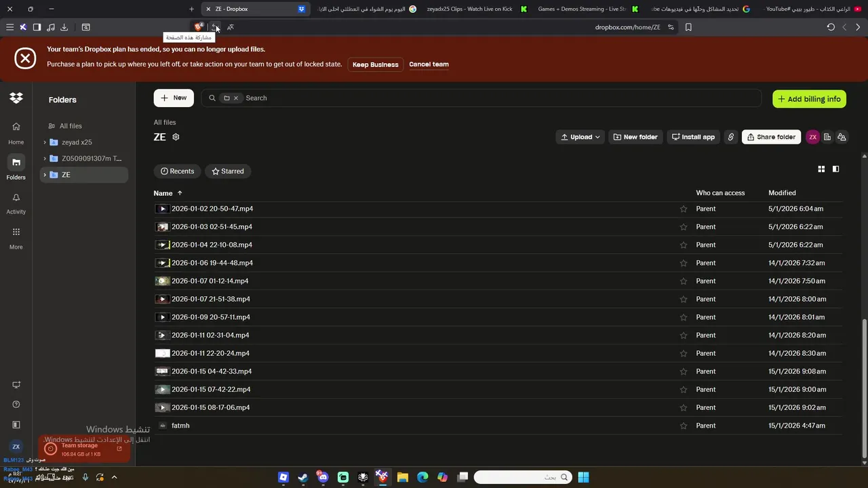Viewport: 868px width, 488px height.
Task: Open the Activity bell icon
Action: [x=16, y=203]
